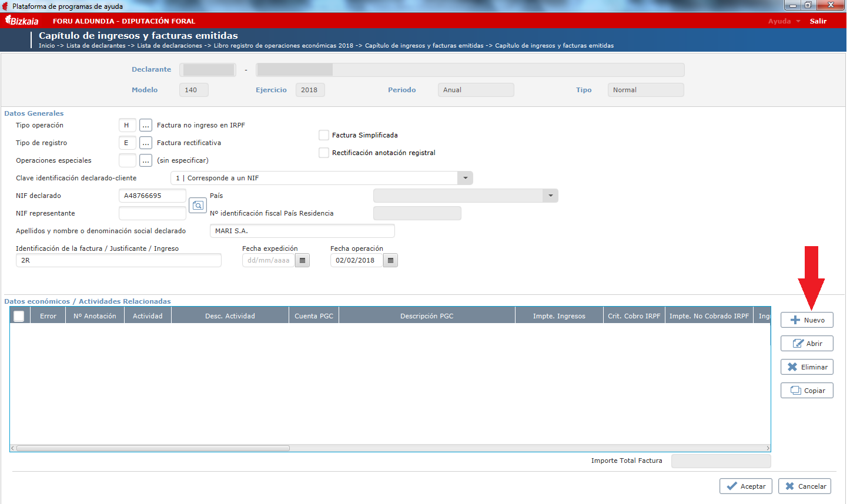Image resolution: width=850 pixels, height=504 pixels.
Task: Click the Fecha expedición date field
Action: 269,260
